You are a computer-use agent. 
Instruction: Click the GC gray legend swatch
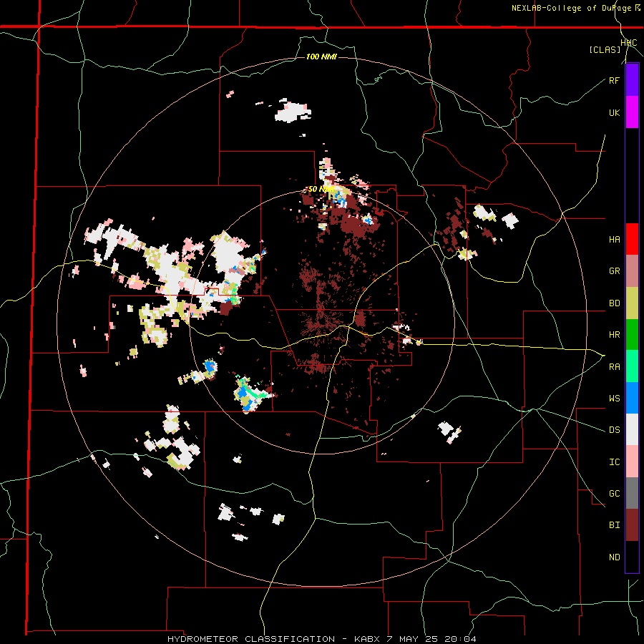click(632, 493)
